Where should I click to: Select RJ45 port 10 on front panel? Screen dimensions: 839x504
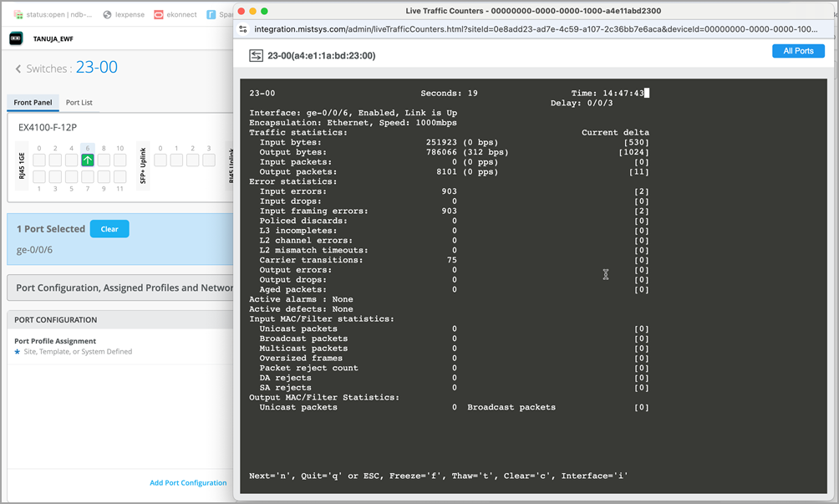119,160
